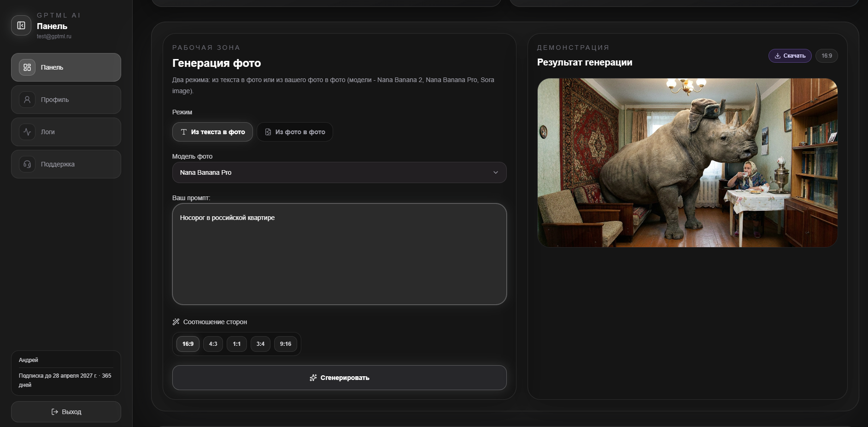Expand model list via chevron arrow
This screenshot has width=868, height=427.
tap(496, 172)
